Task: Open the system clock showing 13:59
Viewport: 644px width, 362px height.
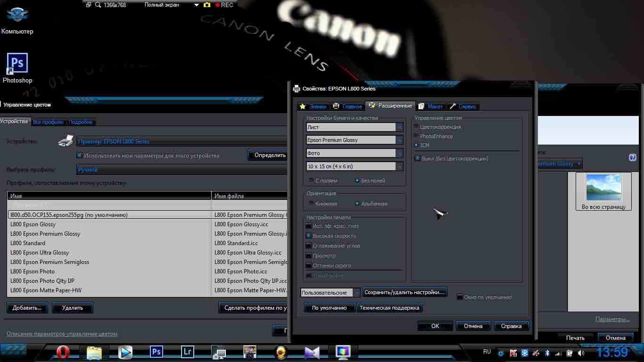Action: coord(612,352)
